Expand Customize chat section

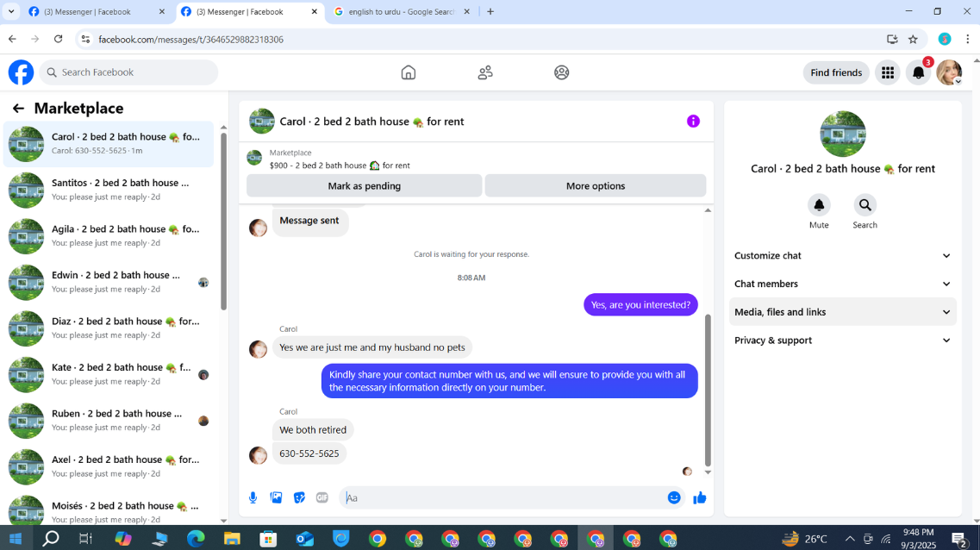tap(842, 256)
